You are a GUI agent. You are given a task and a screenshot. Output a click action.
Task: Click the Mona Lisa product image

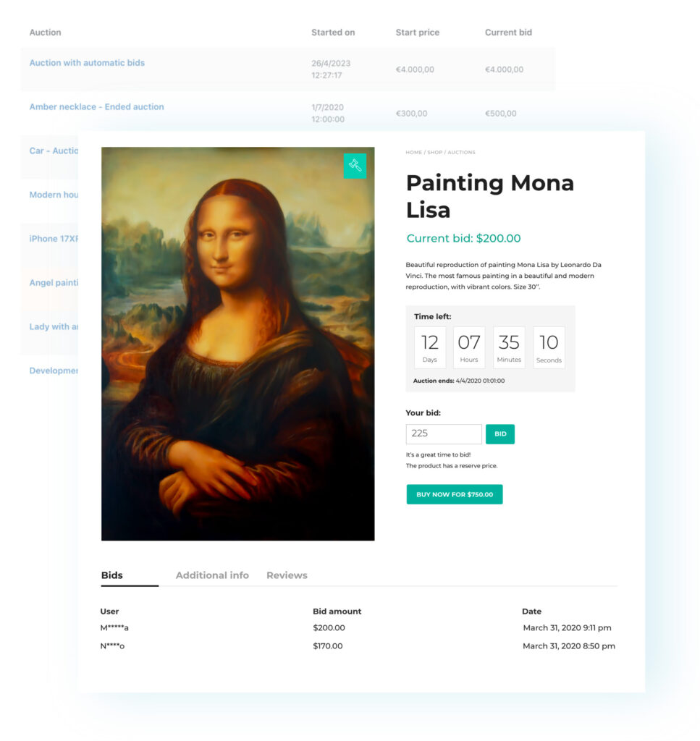237,344
